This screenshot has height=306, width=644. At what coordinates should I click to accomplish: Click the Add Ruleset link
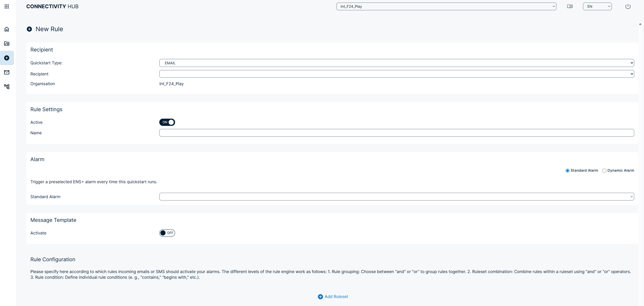(x=333, y=296)
